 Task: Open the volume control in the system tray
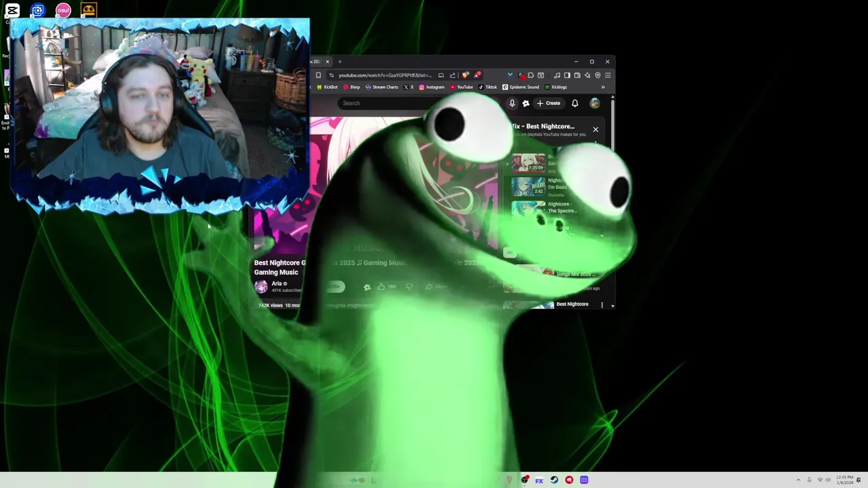pyautogui.click(x=828, y=480)
